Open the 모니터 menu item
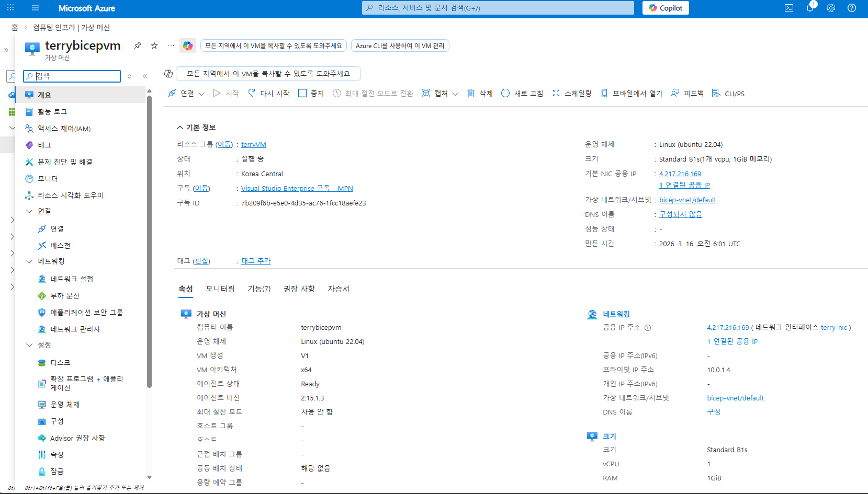The image size is (868, 494). click(48, 178)
